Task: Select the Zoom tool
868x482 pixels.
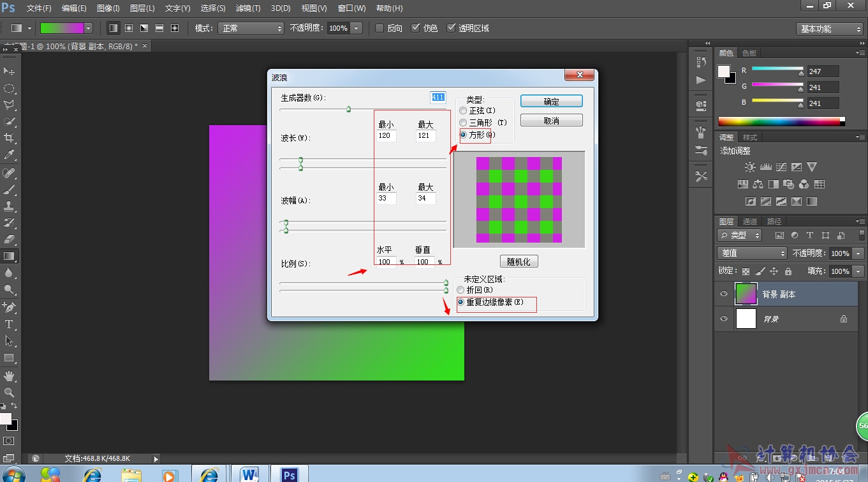Action: click(x=9, y=392)
